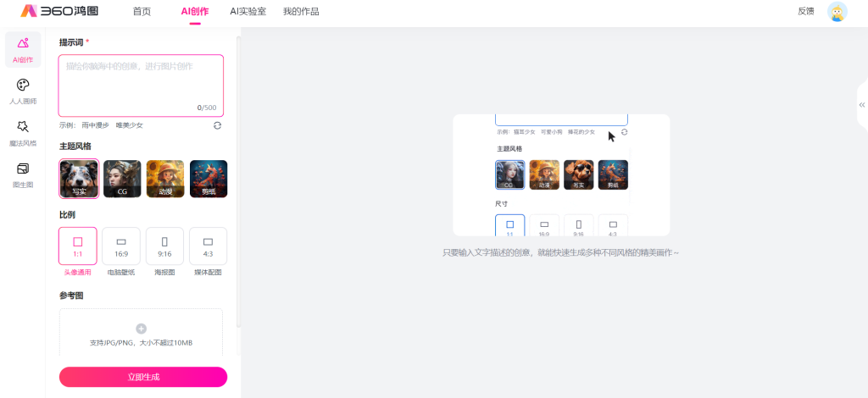Select 魔法风格 magic wand sidebar icon

(23, 132)
